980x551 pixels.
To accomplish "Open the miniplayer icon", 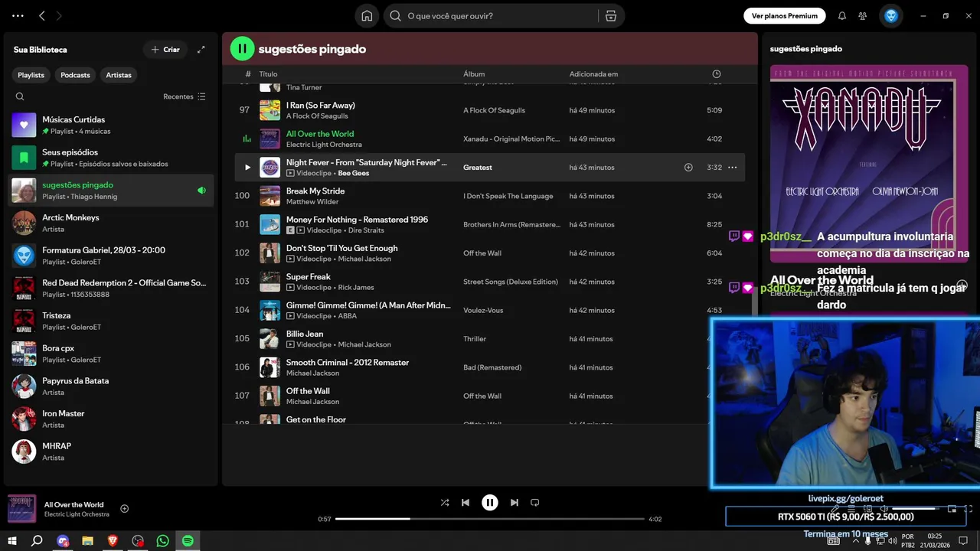I will [952, 509].
